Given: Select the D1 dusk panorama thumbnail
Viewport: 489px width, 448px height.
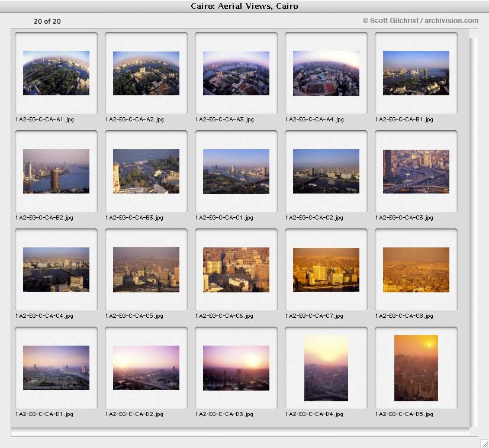Looking at the screenshot, I should tap(56, 368).
